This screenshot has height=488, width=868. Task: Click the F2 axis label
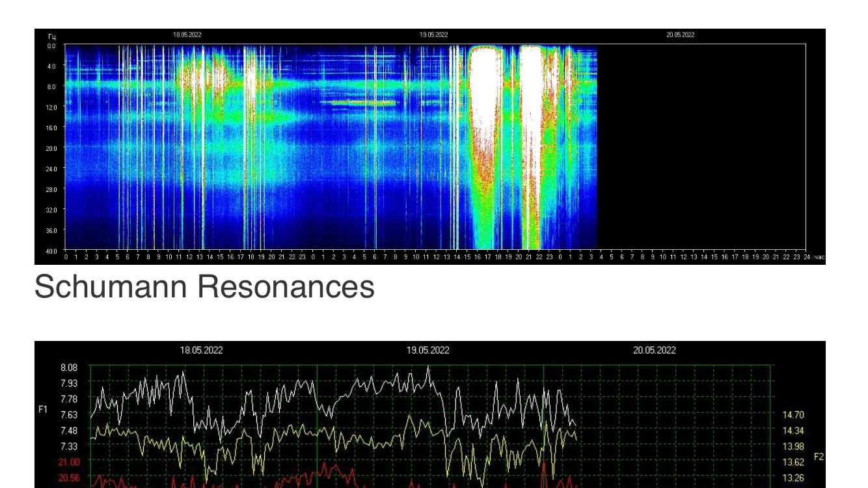(x=819, y=457)
